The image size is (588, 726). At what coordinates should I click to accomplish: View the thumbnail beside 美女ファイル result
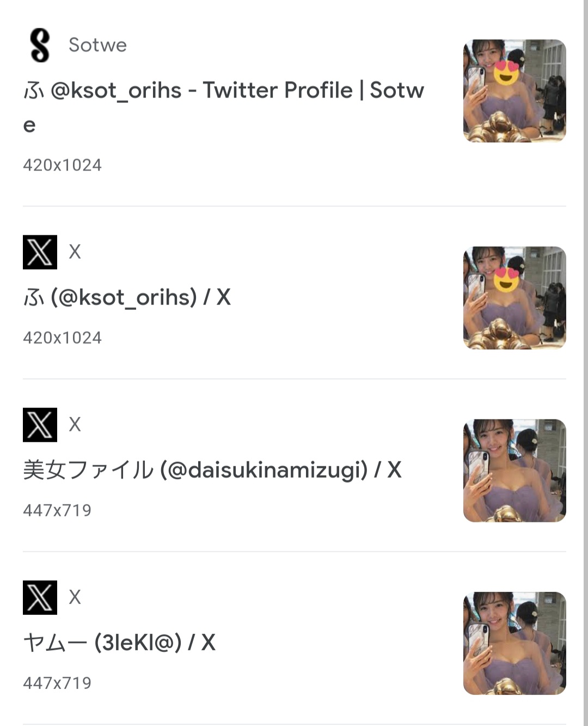[514, 471]
